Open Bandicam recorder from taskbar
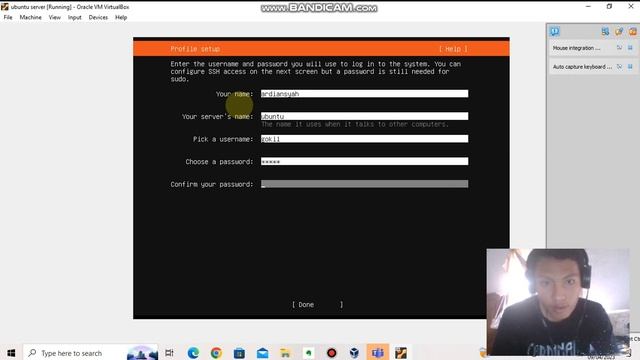 [x=331, y=353]
